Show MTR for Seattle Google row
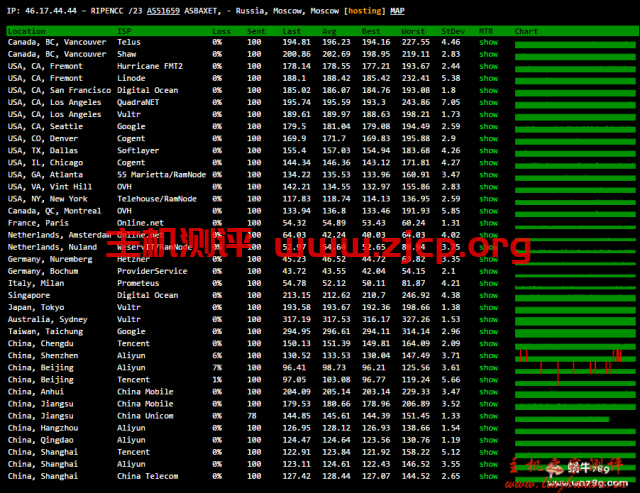This screenshot has height=493, width=640. (489, 127)
